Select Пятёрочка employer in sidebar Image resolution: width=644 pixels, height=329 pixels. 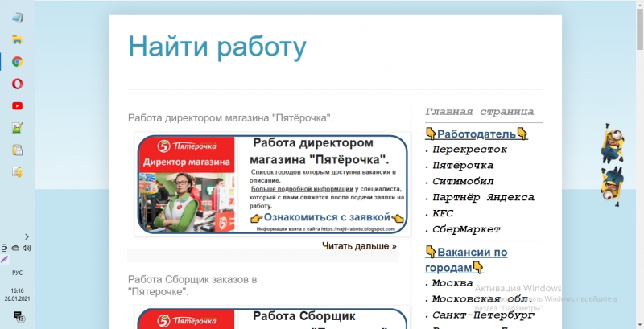click(x=463, y=166)
